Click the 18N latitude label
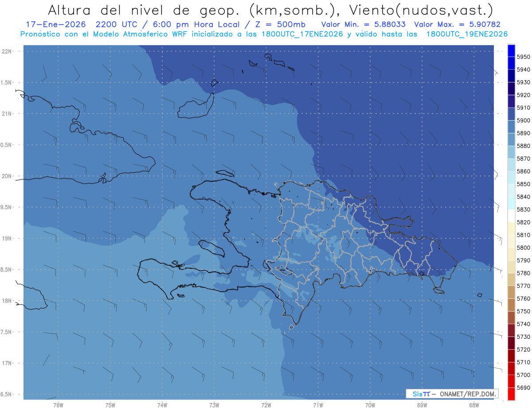The width and height of the screenshot is (532, 411). coord(8,301)
